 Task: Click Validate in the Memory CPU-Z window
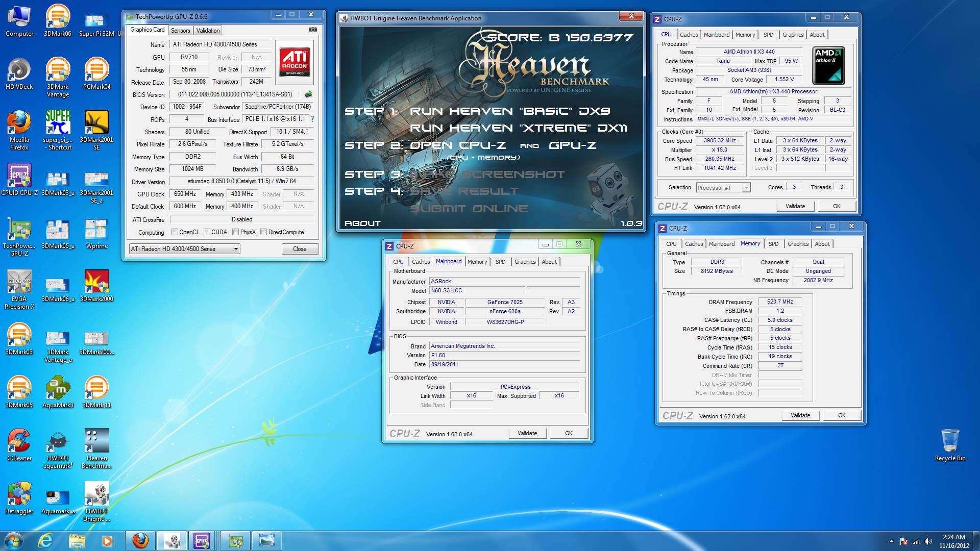(800, 415)
